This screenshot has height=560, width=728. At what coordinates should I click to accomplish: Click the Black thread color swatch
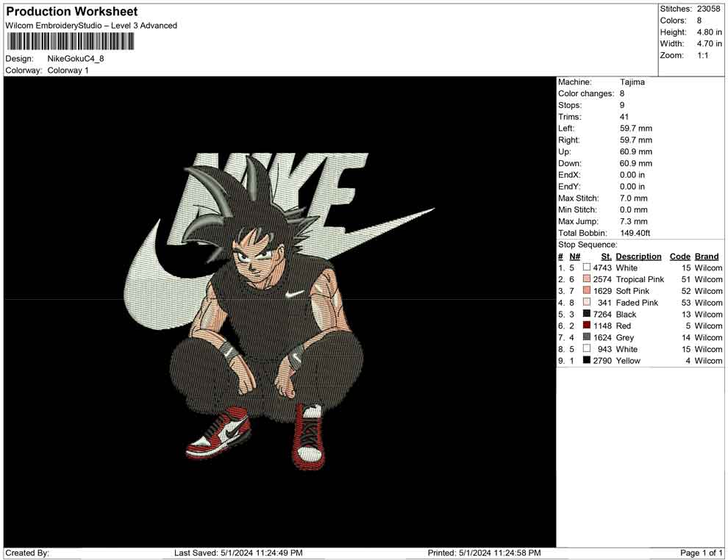click(x=586, y=314)
